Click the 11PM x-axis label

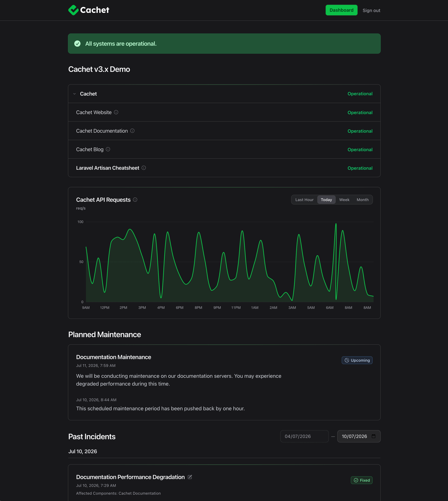click(x=236, y=308)
